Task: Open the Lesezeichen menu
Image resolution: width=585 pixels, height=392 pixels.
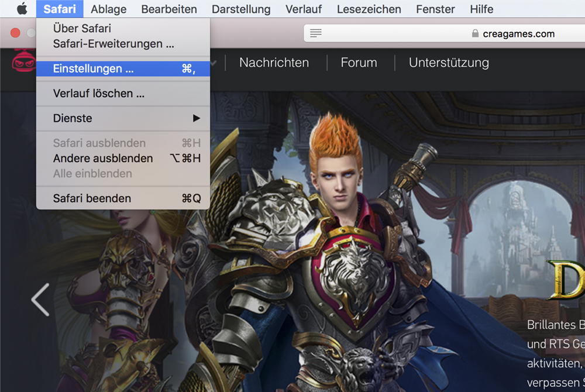Action: pos(369,9)
